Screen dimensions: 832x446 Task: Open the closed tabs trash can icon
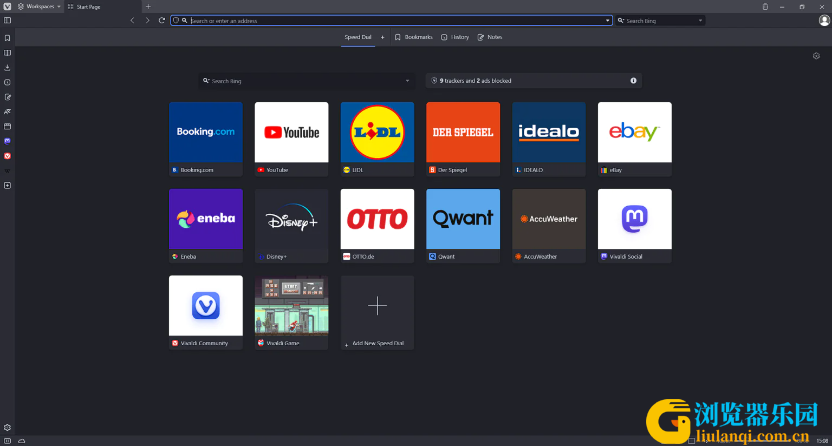tap(765, 7)
